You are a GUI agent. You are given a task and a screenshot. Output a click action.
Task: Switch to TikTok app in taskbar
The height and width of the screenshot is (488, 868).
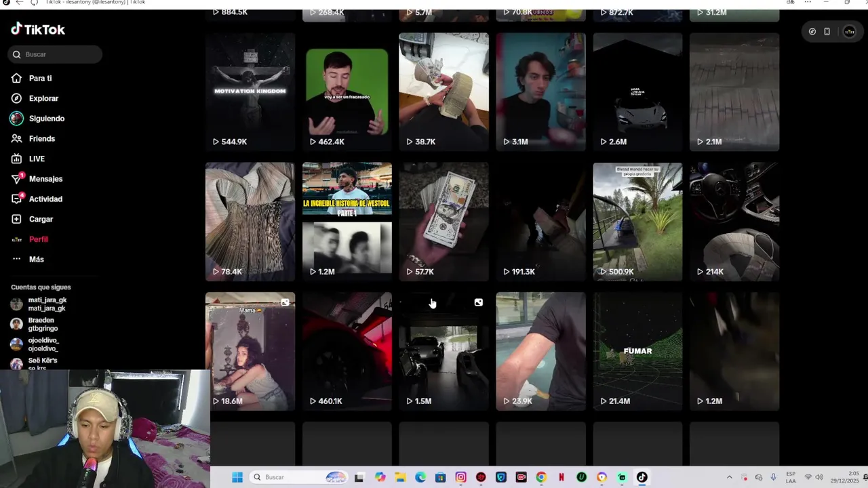pos(642,477)
